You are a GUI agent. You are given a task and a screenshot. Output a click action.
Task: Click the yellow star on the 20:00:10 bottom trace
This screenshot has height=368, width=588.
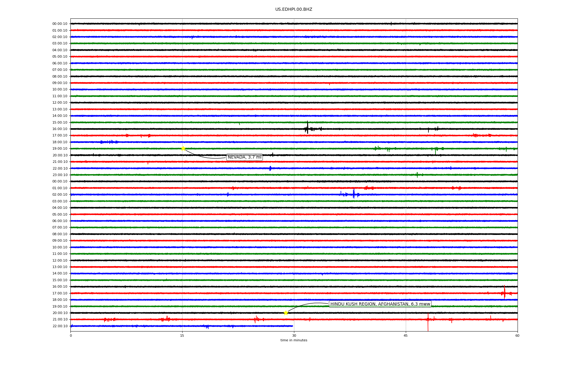coord(286,313)
